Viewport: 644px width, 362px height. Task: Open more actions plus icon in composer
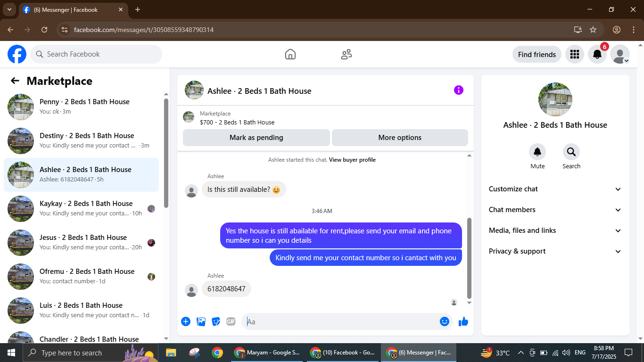[x=186, y=321]
